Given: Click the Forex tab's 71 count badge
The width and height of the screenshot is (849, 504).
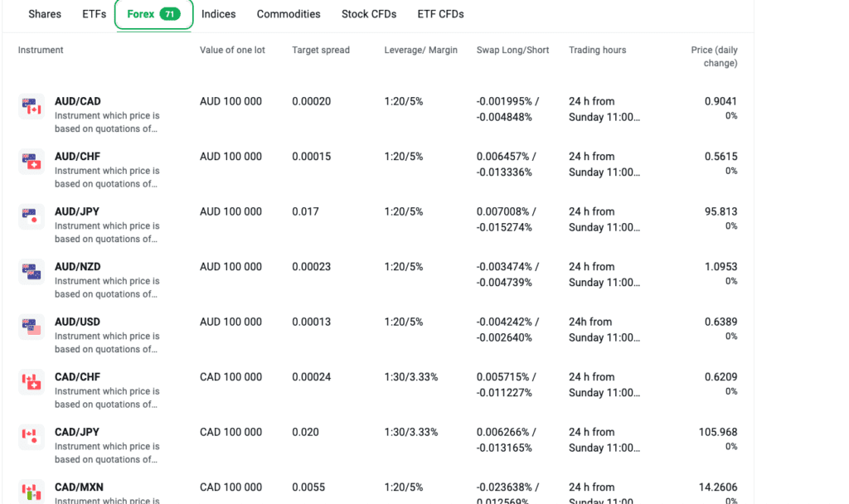Looking at the screenshot, I should tap(170, 14).
